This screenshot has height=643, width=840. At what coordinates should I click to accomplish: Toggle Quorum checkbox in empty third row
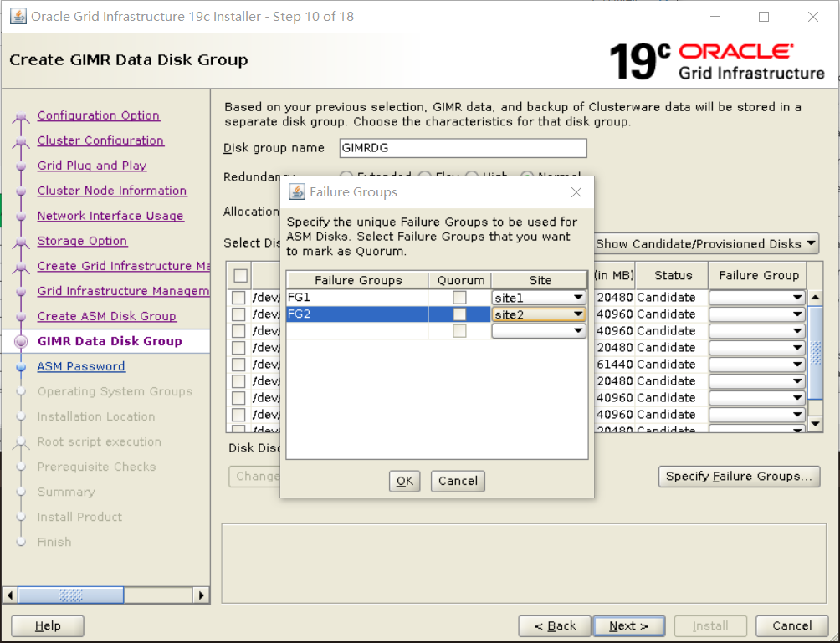[459, 331]
